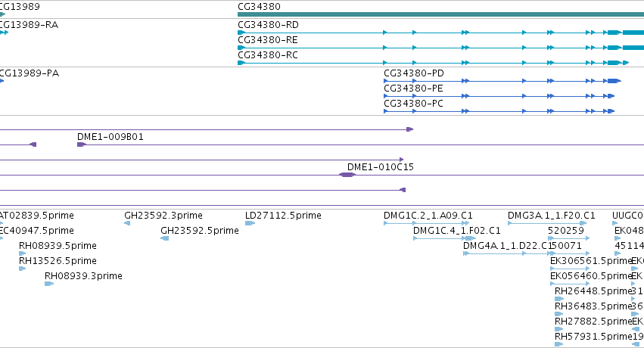Screen dimensions: 644x348
Task: Select EST label RH57931.5prime
Action: 593,337
